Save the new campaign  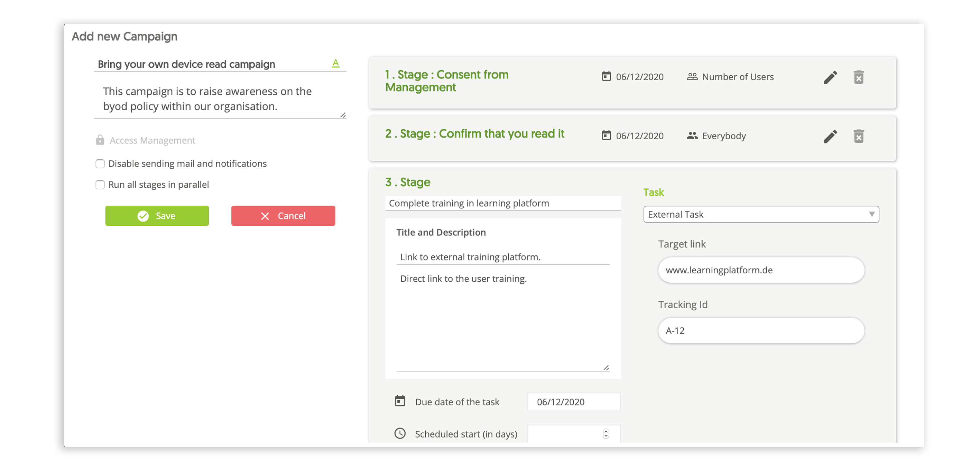(157, 216)
